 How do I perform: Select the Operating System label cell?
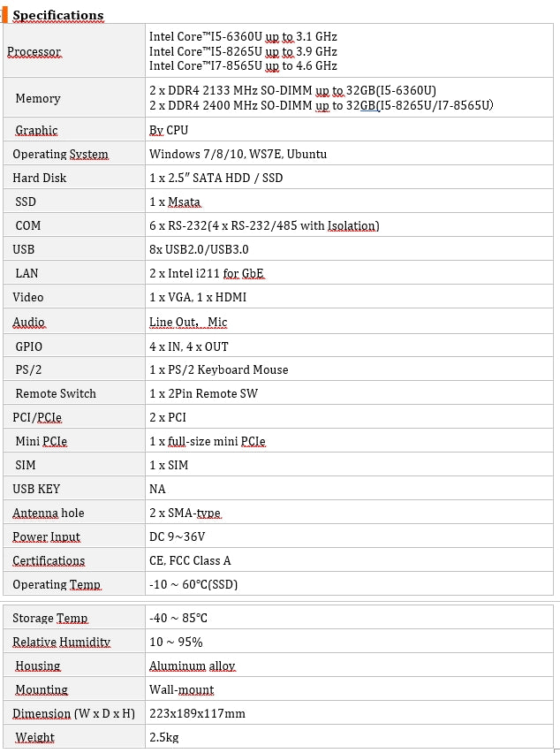click(60, 155)
